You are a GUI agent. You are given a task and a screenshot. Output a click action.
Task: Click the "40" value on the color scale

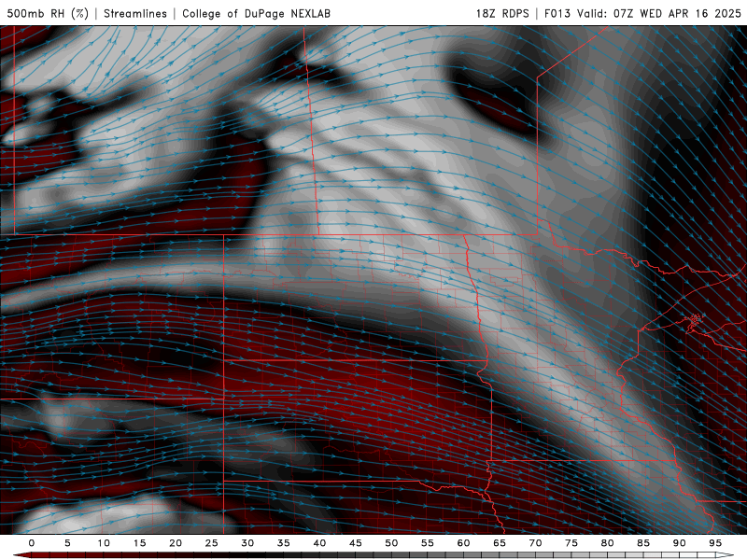[319, 543]
